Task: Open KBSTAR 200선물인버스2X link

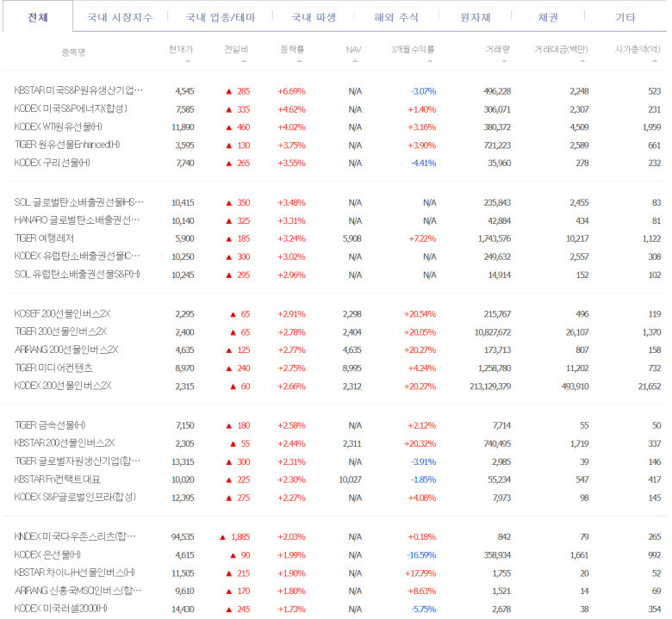Action: (65, 443)
